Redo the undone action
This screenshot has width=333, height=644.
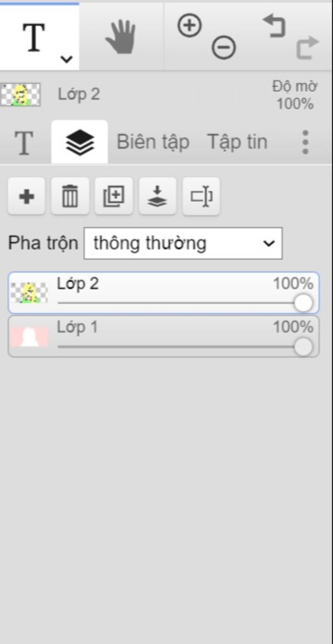coord(307,47)
